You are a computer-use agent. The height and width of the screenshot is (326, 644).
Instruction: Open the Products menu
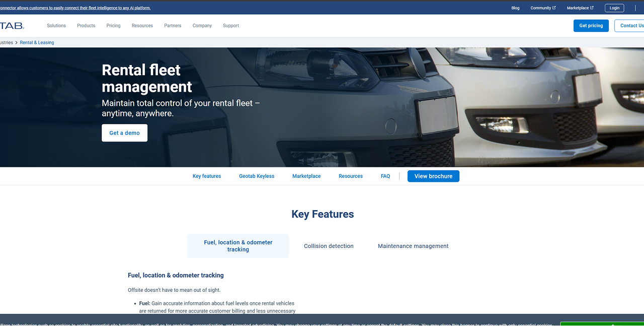[x=86, y=26]
